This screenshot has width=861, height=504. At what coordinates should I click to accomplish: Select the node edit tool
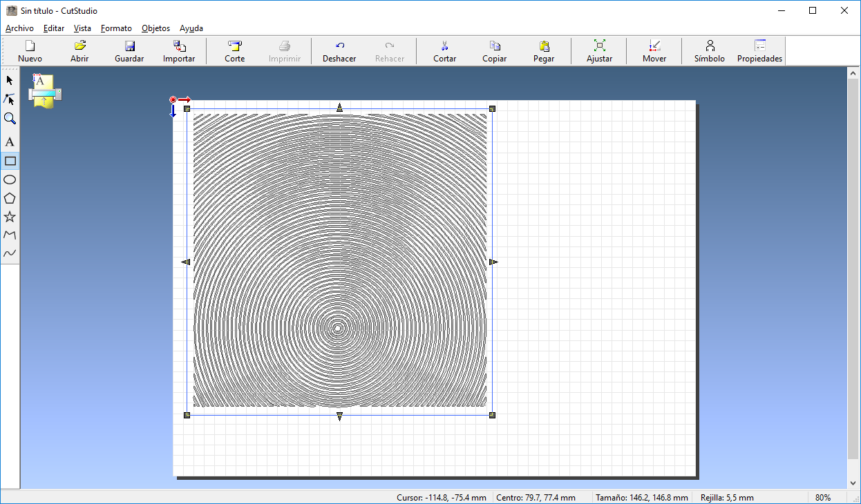pos(10,99)
